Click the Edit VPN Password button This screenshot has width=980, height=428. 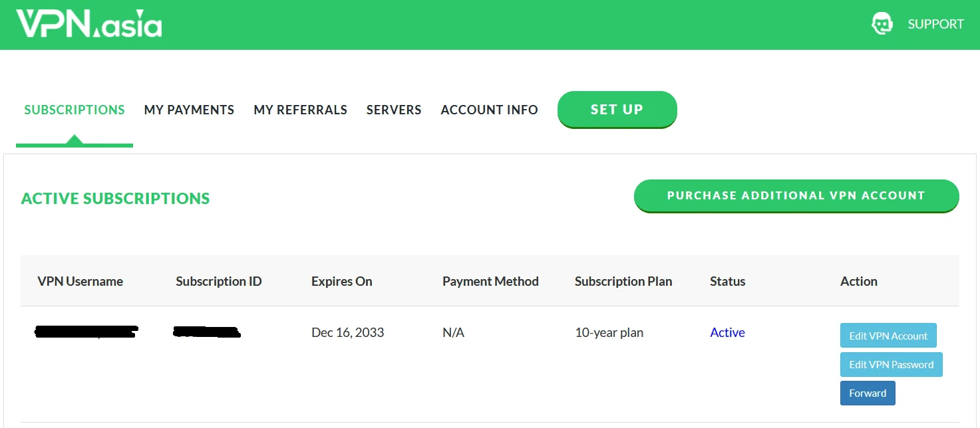(892, 364)
